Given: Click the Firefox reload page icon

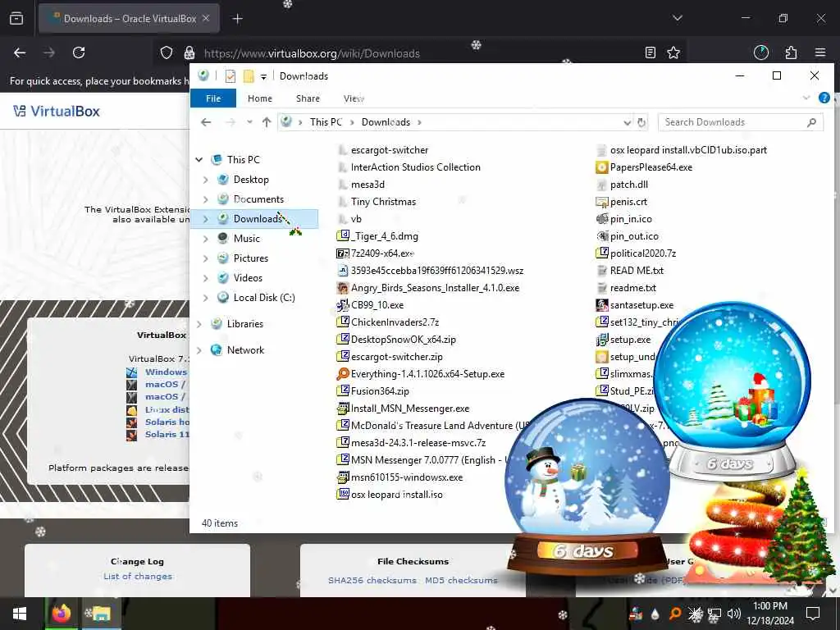Looking at the screenshot, I should (79, 52).
